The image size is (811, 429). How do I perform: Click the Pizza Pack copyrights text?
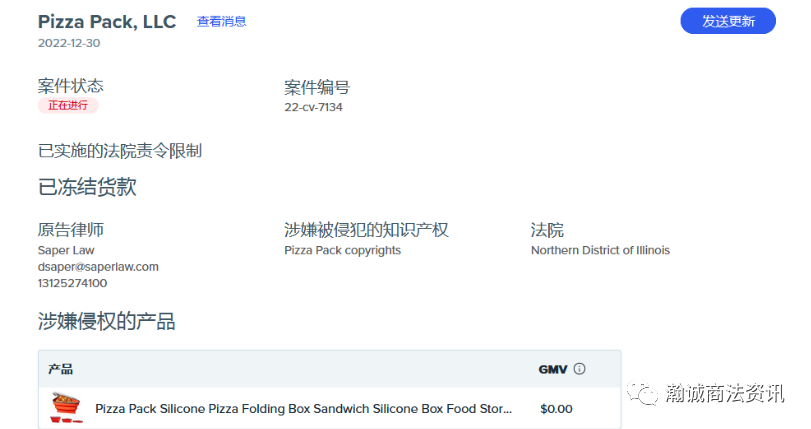(x=342, y=250)
